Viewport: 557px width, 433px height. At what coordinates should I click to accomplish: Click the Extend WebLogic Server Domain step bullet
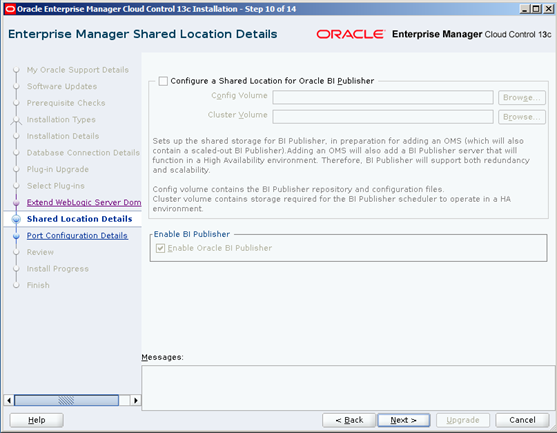(16, 203)
